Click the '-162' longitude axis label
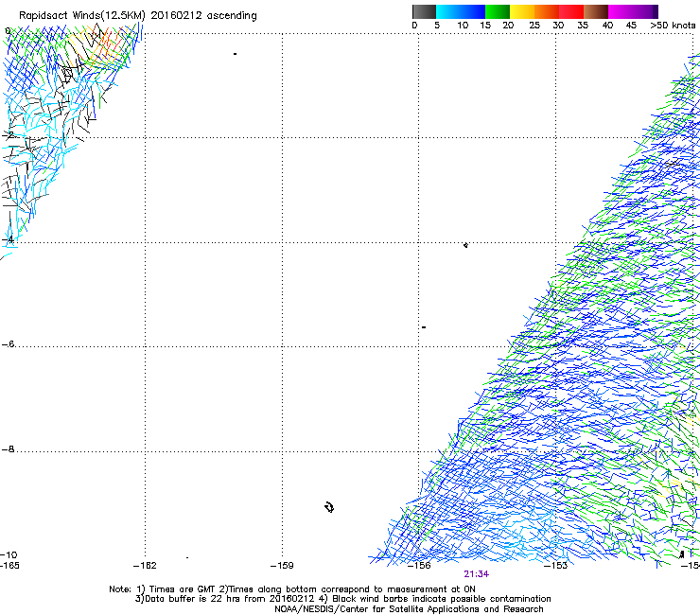This screenshot has width=700, height=615. (x=145, y=566)
